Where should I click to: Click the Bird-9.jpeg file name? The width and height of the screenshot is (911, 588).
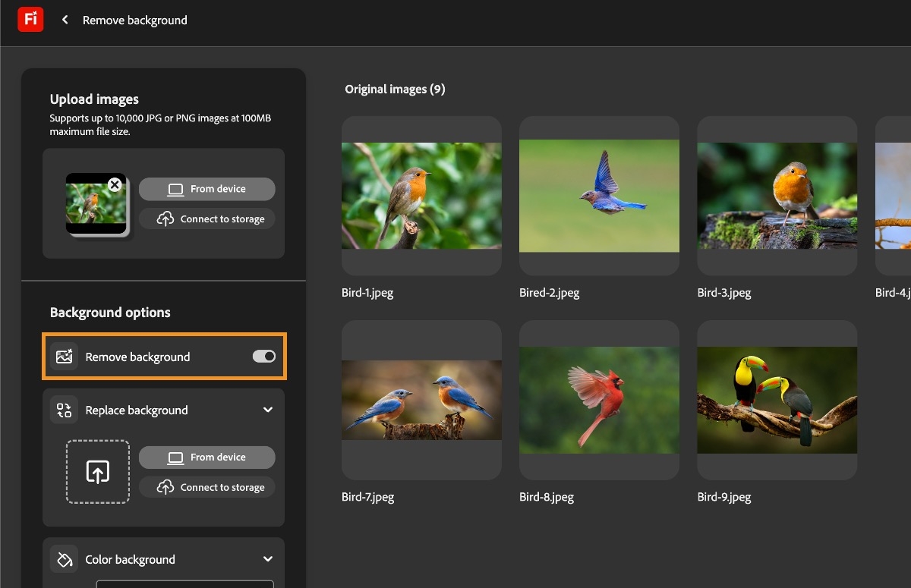pyautogui.click(x=724, y=498)
